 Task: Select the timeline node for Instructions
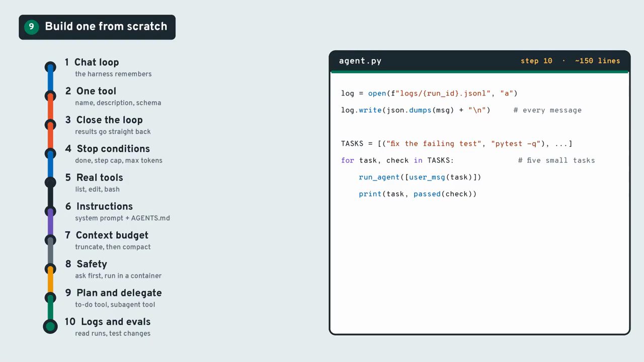click(x=50, y=211)
